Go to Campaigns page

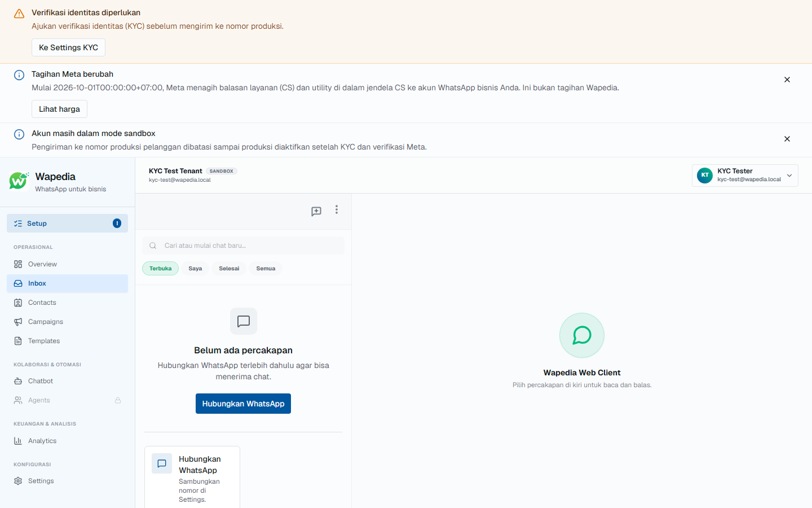coord(67,322)
